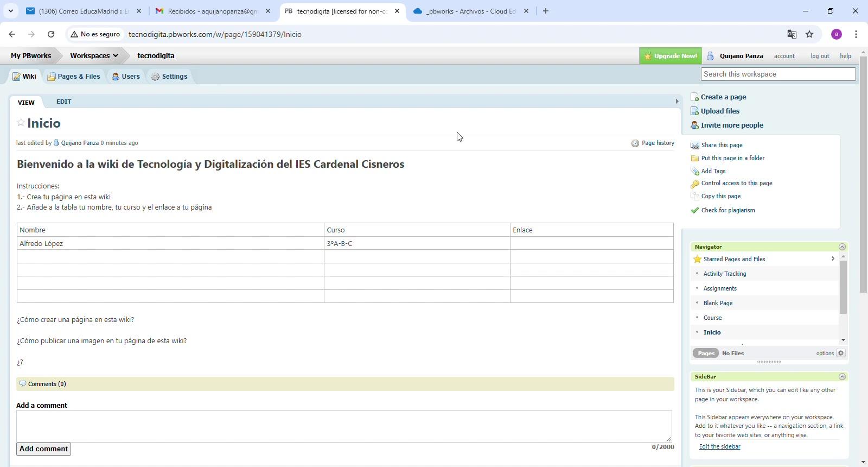Click the No es seguro security warning
This screenshot has width=868, height=467.
coord(95,34)
